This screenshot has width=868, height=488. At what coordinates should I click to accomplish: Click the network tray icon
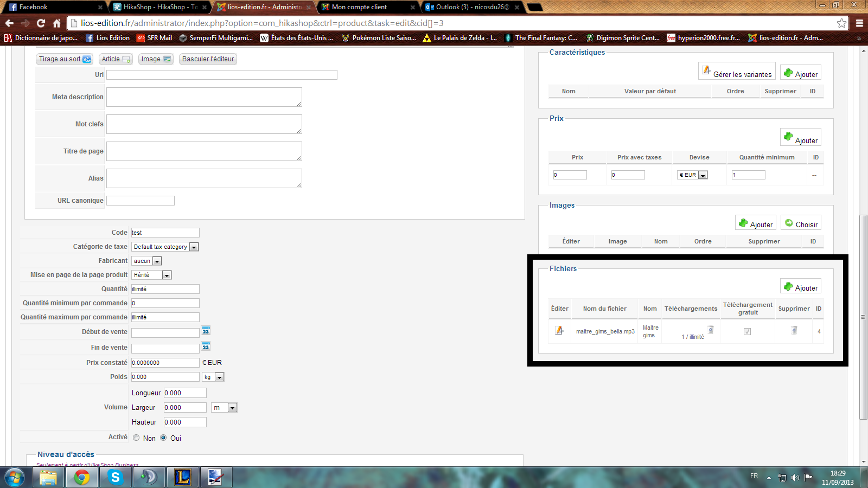(x=782, y=477)
